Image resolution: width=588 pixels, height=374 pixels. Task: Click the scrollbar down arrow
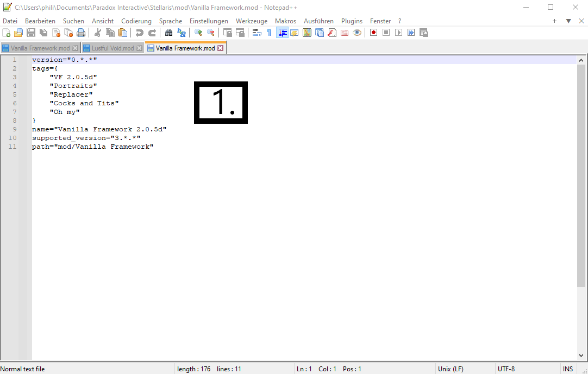pyautogui.click(x=581, y=356)
